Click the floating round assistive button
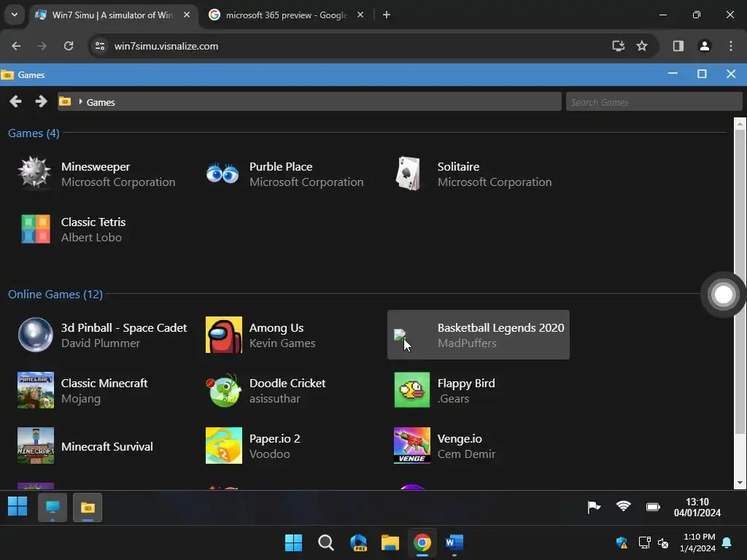 (x=723, y=295)
